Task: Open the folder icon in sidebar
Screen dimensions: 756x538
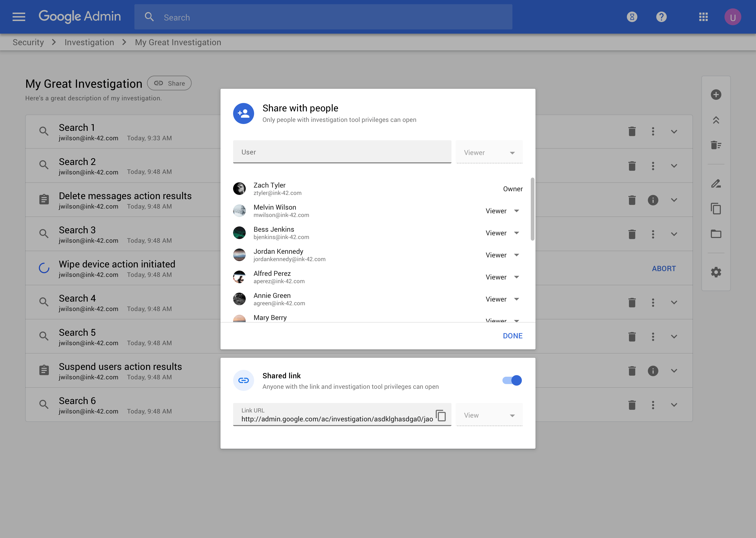Action: click(x=716, y=234)
